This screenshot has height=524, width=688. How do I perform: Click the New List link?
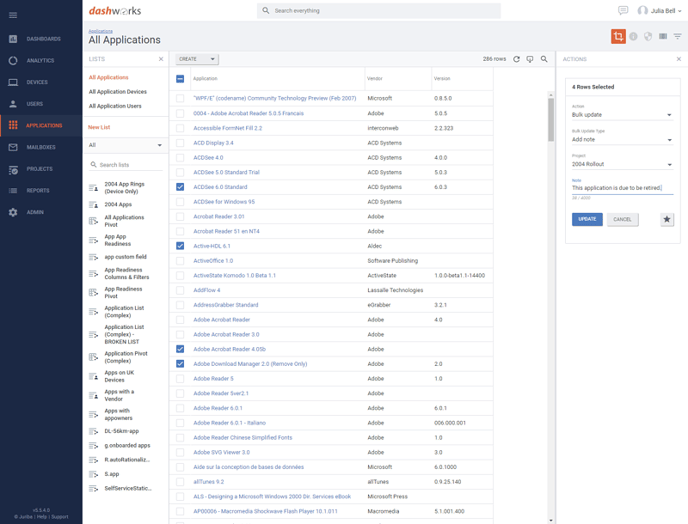[99, 127]
